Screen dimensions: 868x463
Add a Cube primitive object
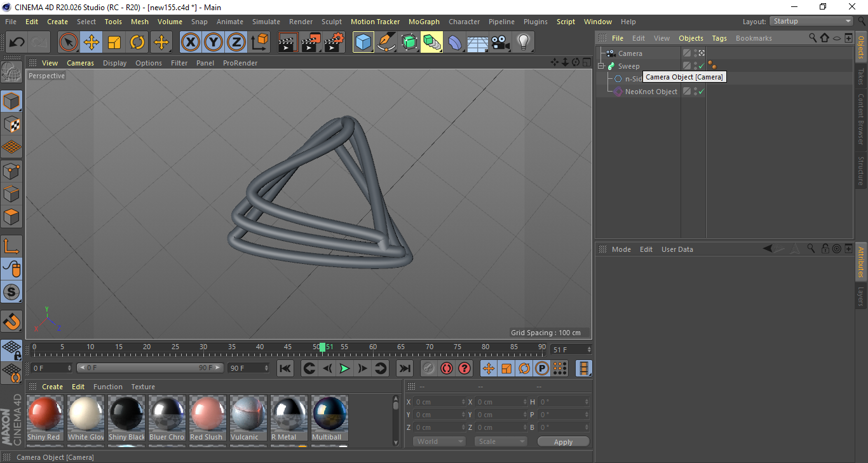pyautogui.click(x=363, y=43)
